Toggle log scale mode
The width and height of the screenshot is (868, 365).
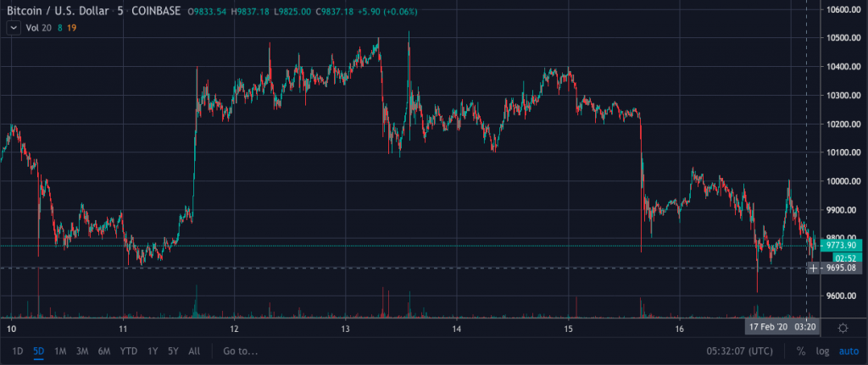point(822,351)
